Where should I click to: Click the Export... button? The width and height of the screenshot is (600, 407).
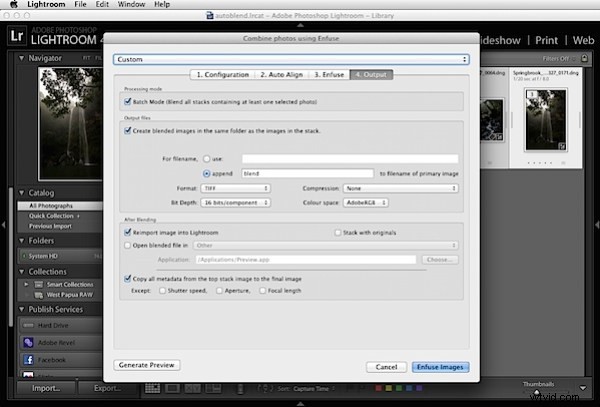108,388
